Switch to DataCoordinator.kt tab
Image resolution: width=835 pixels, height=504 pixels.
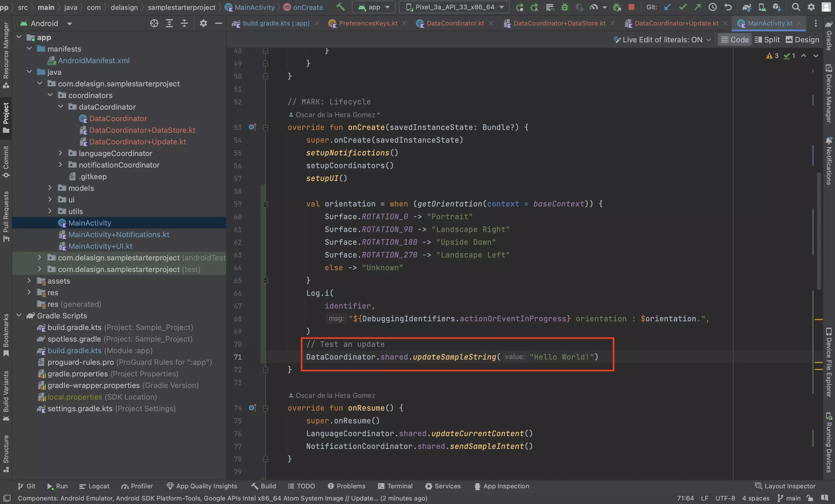[x=455, y=23]
